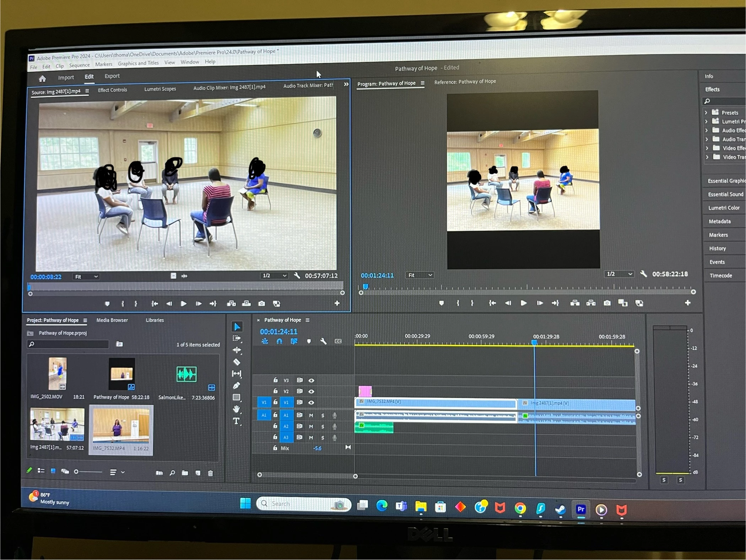Click the Export workspace button

tap(112, 76)
